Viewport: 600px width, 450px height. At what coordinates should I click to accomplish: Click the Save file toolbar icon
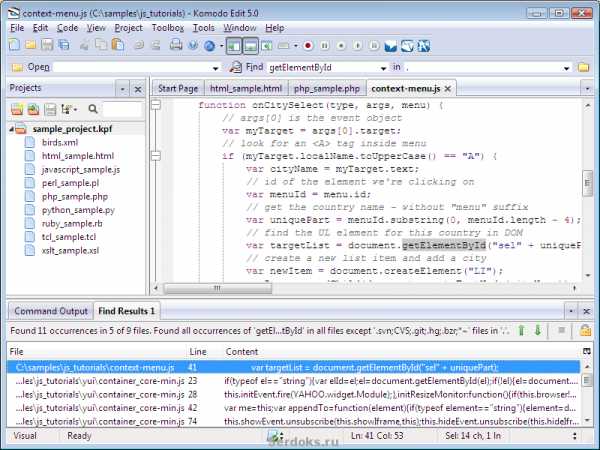47,46
